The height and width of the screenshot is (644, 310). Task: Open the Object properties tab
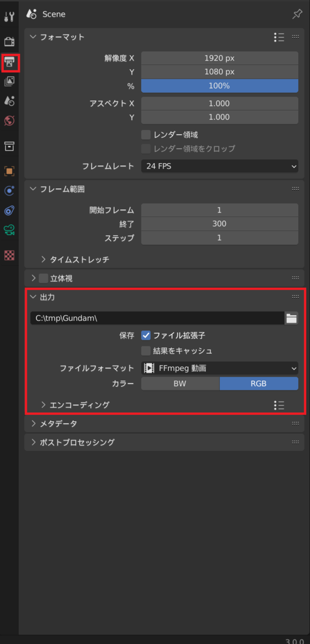[x=9, y=171]
